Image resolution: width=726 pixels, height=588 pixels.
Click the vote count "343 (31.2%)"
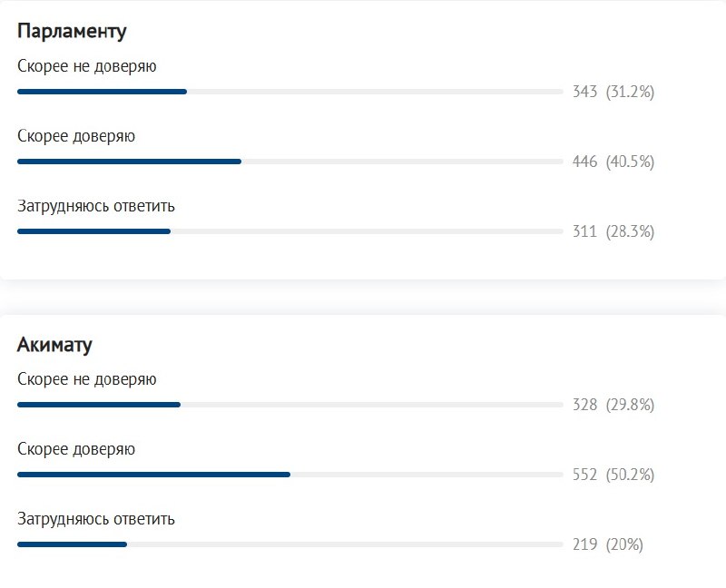pyautogui.click(x=613, y=92)
